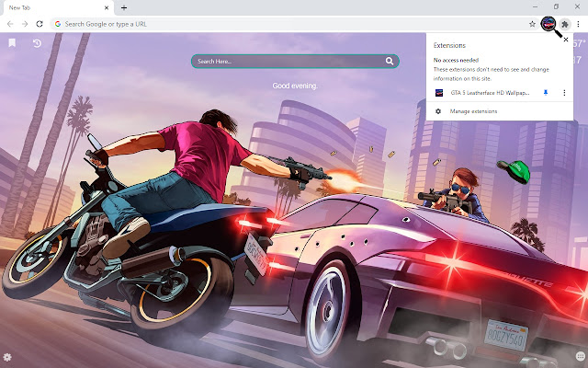
Task: Open a new tab with the plus button
Action: pos(124,7)
